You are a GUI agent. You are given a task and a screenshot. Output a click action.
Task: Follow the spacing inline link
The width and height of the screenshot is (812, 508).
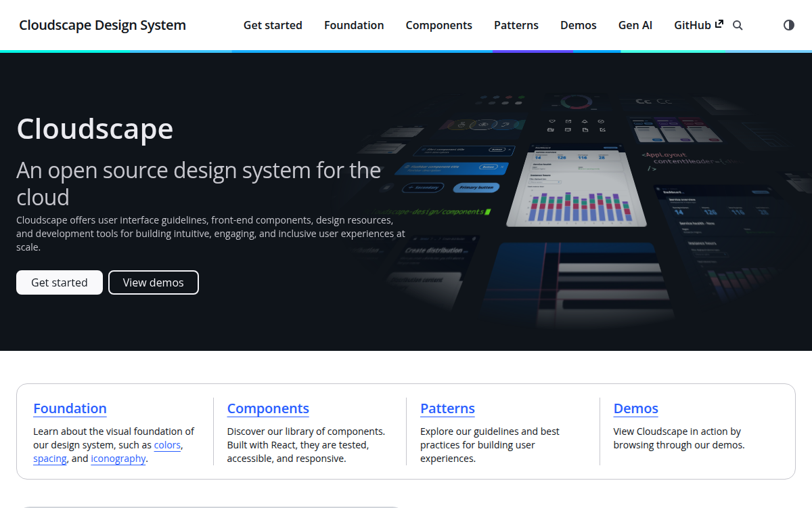pyautogui.click(x=50, y=459)
